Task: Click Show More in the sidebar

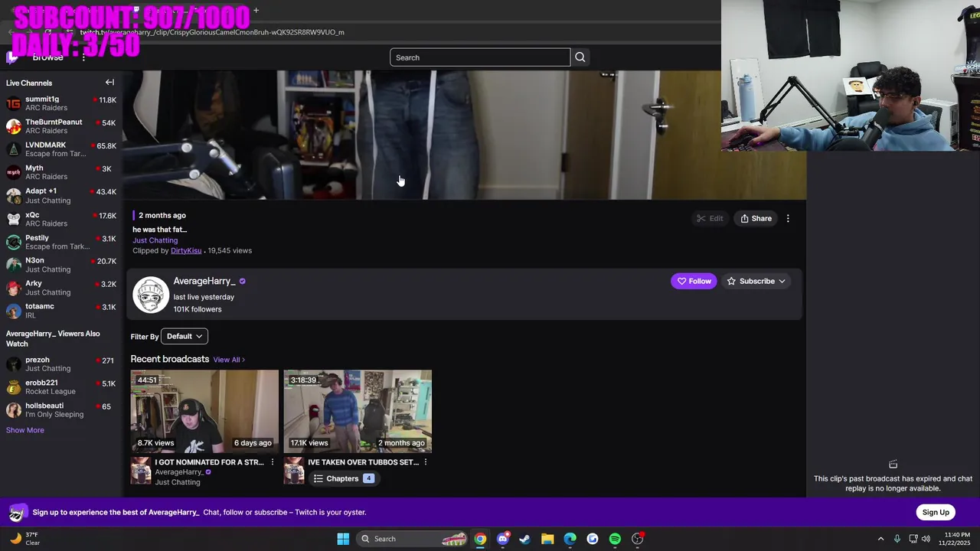Action: pos(25,430)
